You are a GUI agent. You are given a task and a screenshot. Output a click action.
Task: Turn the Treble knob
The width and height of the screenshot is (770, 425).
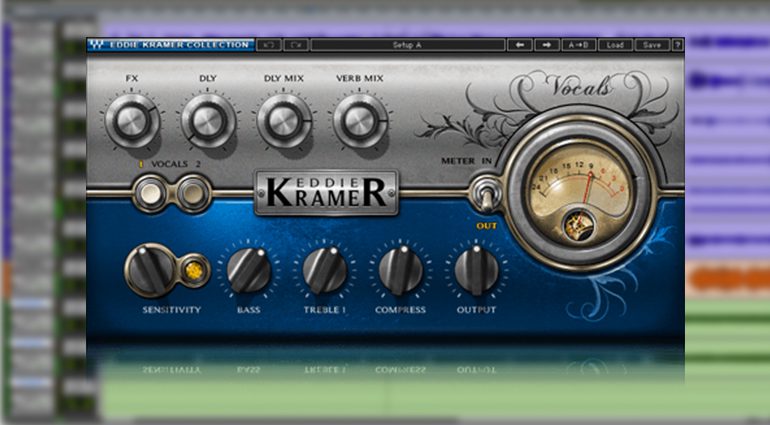(x=325, y=270)
